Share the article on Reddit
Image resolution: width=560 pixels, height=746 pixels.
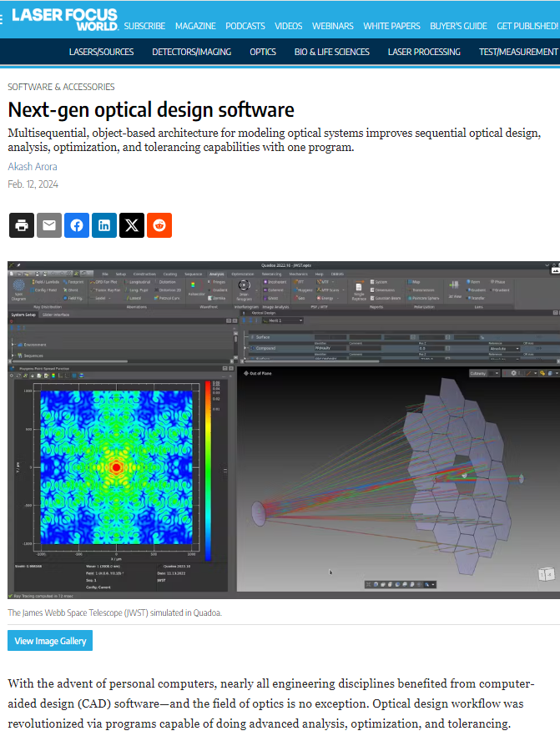(x=159, y=225)
